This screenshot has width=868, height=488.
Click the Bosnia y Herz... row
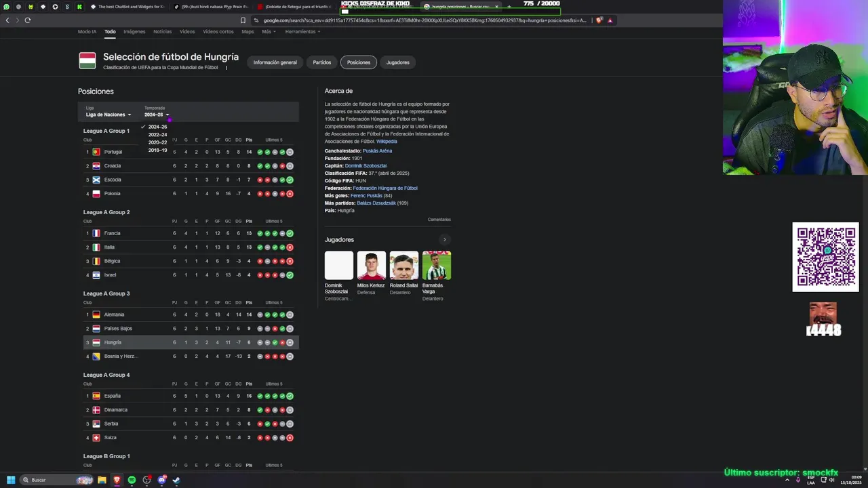[x=189, y=357]
